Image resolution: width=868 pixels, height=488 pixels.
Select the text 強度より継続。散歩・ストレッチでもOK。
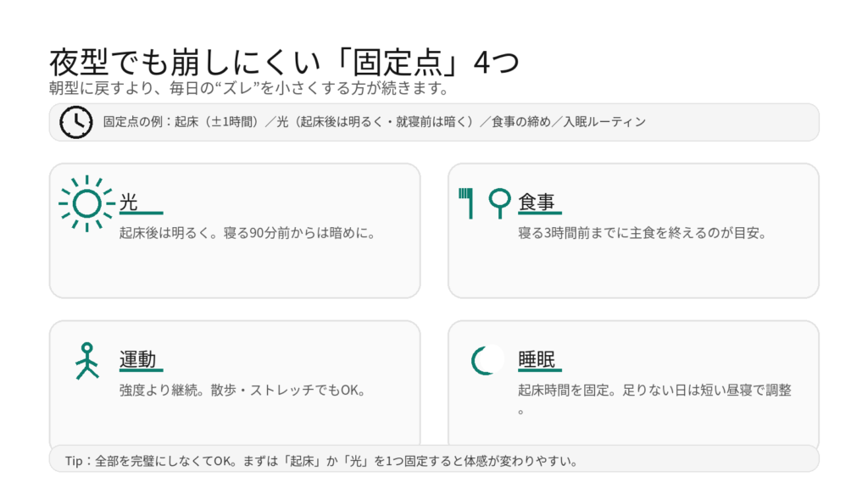click(242, 391)
